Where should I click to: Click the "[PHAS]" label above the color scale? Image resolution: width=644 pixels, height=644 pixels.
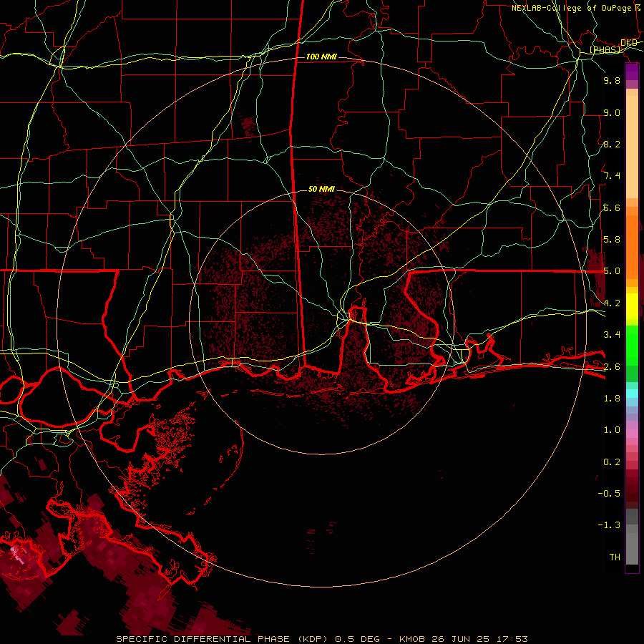pyautogui.click(x=605, y=49)
